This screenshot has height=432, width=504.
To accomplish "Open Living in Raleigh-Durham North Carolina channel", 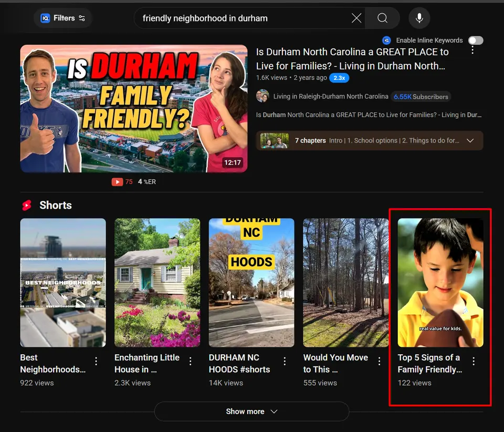I will point(331,97).
